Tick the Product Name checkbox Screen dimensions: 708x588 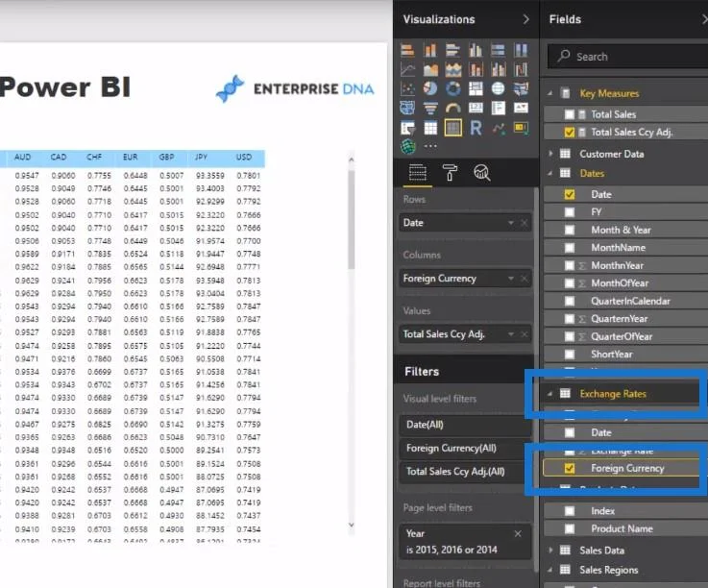570,528
